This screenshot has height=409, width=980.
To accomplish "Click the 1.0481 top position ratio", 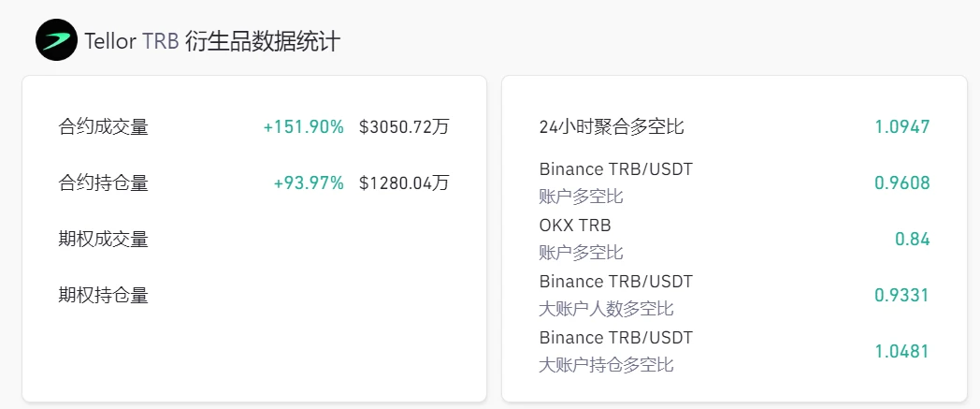I will tap(902, 351).
